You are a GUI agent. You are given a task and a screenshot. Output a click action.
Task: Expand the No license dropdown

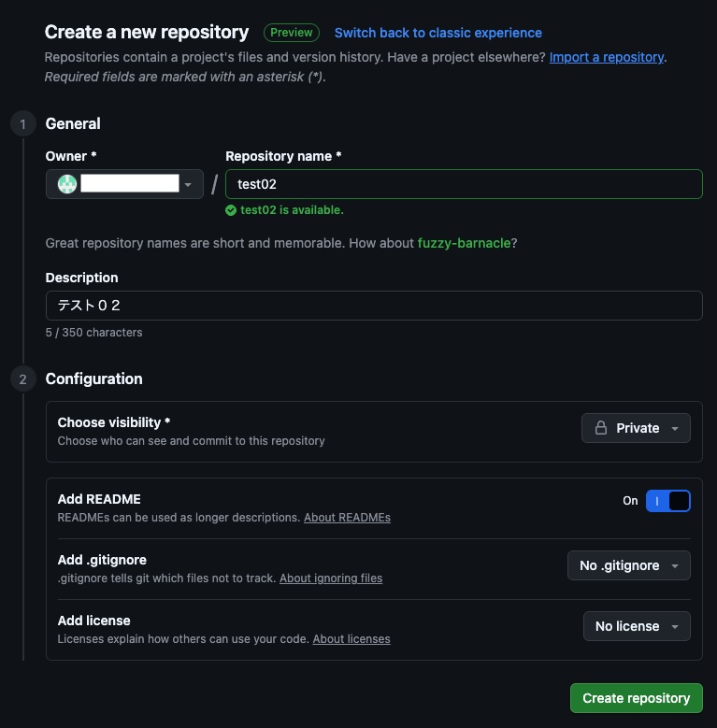pos(637,626)
